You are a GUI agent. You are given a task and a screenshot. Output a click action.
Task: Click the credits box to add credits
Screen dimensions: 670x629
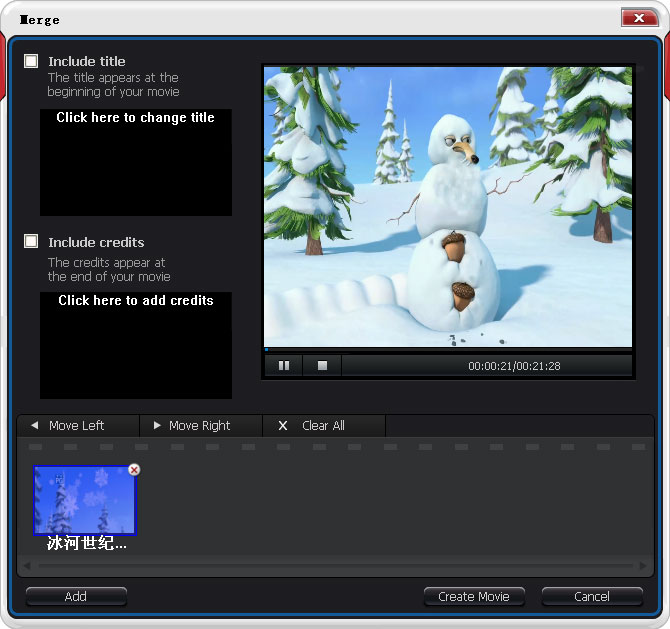(136, 345)
